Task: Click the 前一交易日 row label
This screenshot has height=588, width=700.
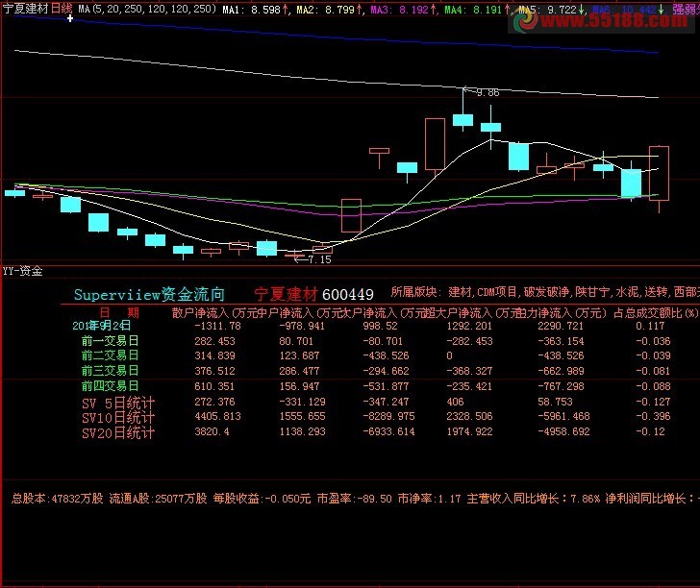Action: [x=110, y=341]
